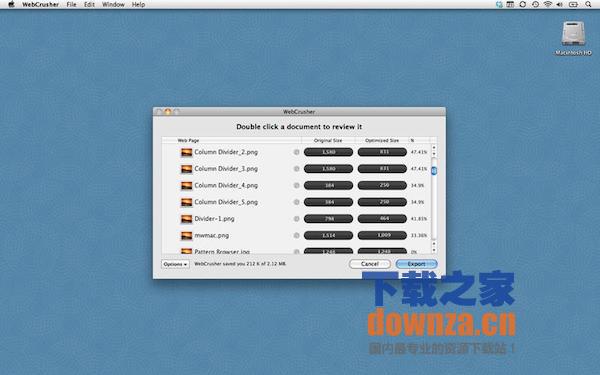Click the optimized size bar for Column Divider_4.png
The image size is (600, 375).
(x=382, y=186)
